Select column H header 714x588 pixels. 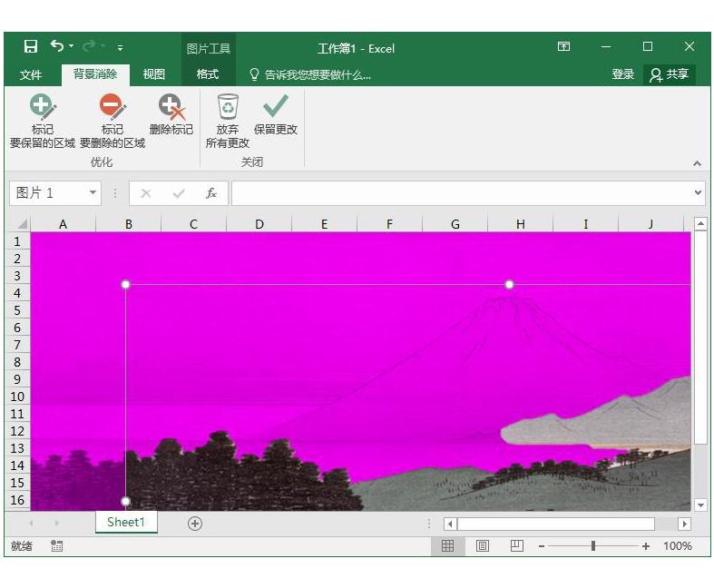point(521,224)
